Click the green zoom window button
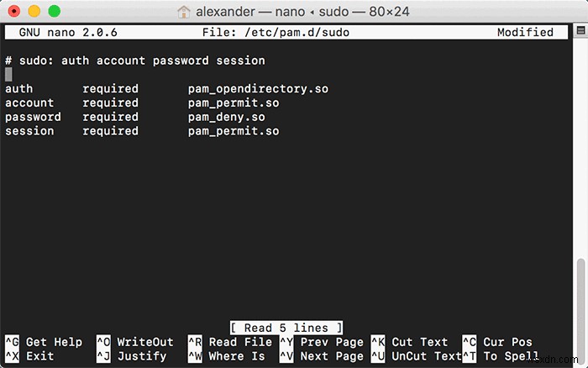Screen dimensions: 588x368 point(54,12)
